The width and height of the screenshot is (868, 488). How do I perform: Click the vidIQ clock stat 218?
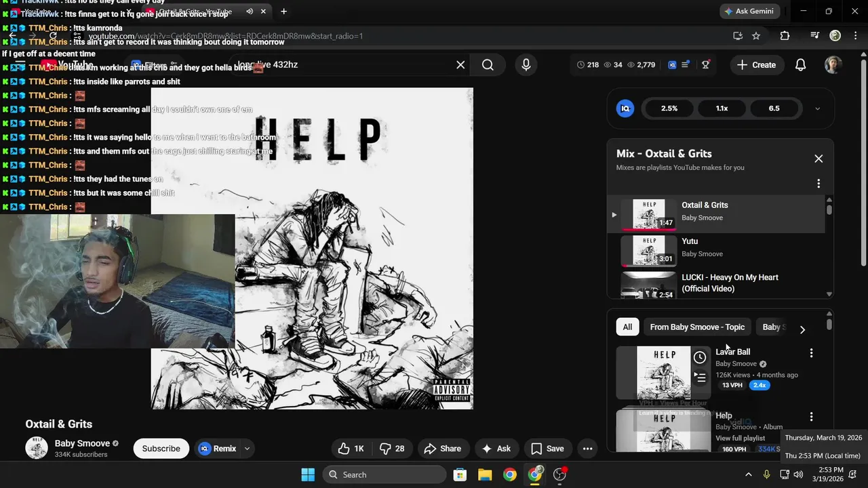[588, 65]
